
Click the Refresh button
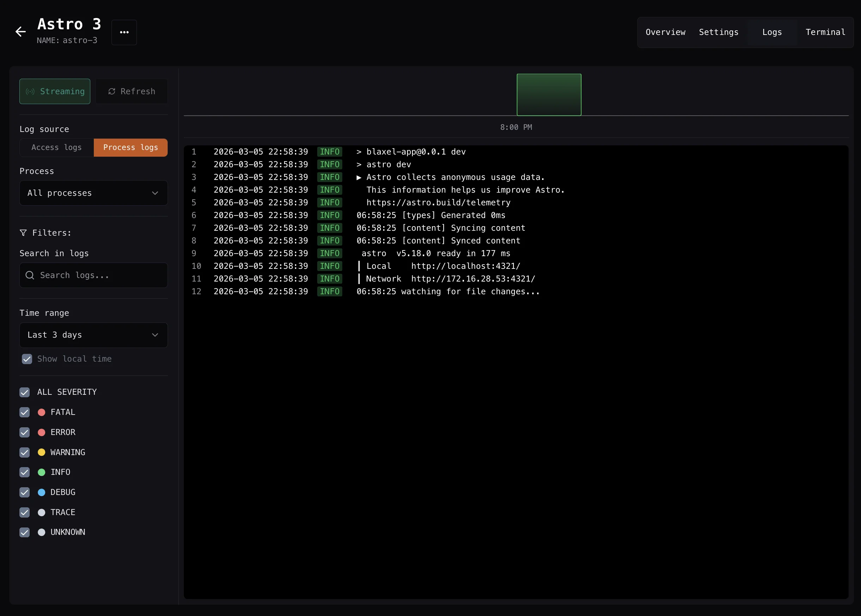click(x=132, y=91)
